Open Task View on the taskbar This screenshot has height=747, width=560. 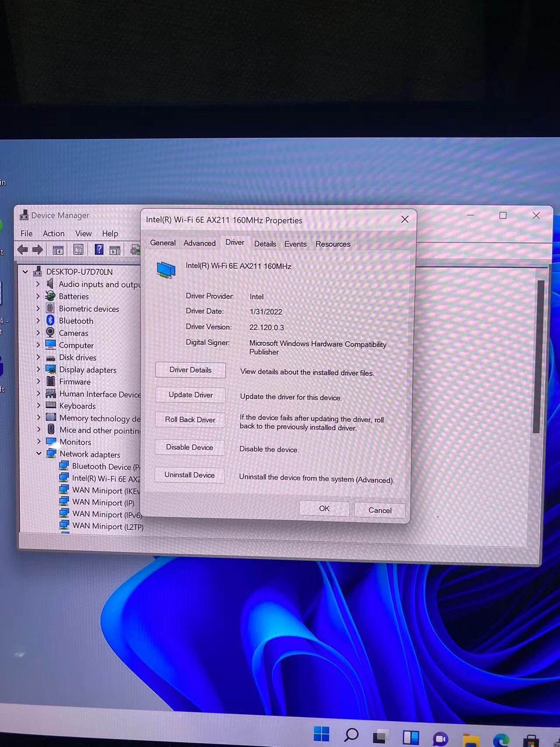(x=381, y=736)
